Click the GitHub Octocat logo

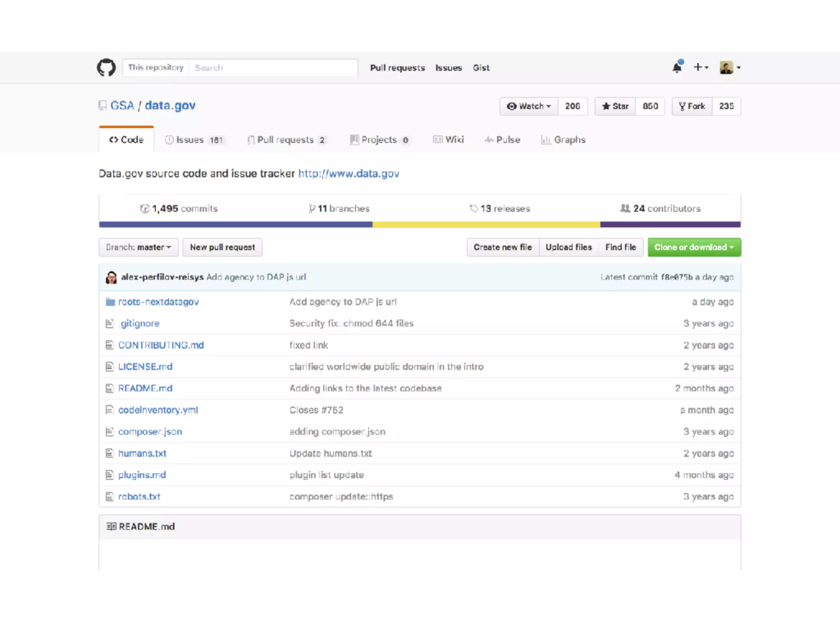[x=106, y=67]
